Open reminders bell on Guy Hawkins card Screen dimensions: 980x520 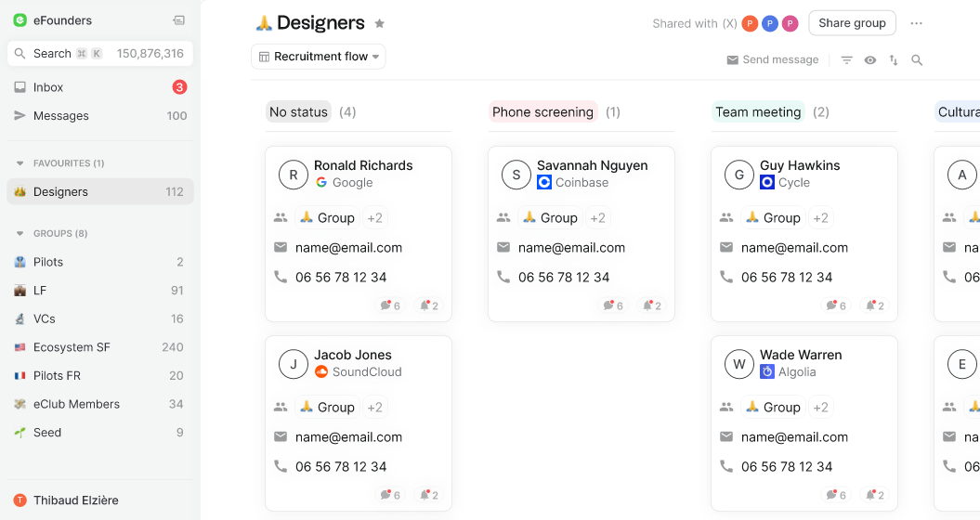coord(875,305)
